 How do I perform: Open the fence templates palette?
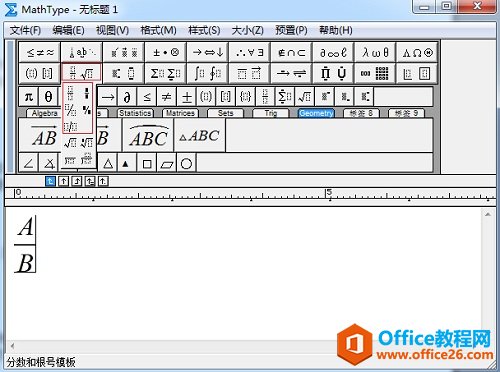click(40, 73)
